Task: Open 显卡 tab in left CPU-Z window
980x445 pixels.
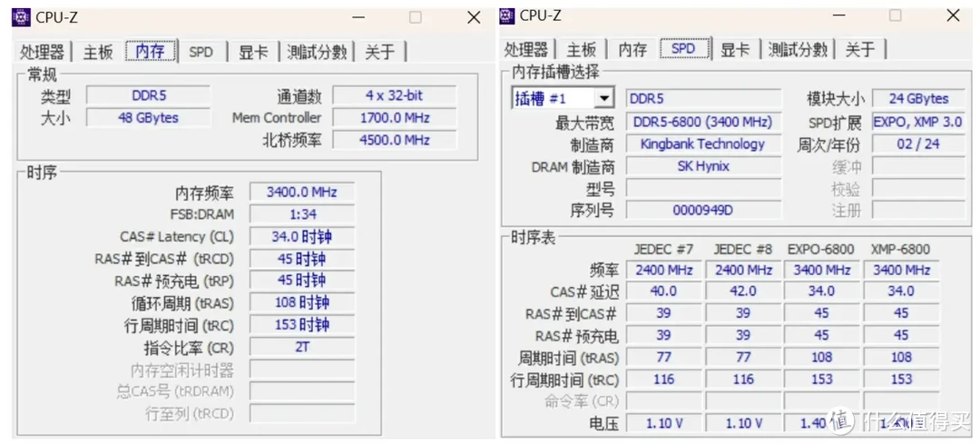Action: pos(253,52)
